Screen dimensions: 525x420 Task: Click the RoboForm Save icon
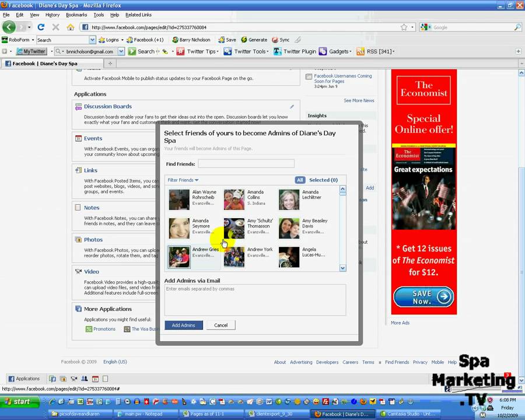pyautogui.click(x=227, y=40)
